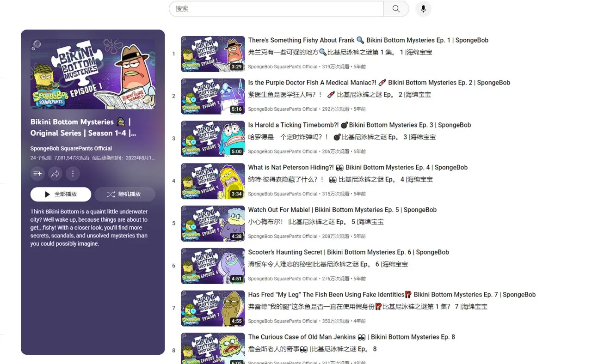Click channel name under the Episode 6 video

click(x=283, y=279)
